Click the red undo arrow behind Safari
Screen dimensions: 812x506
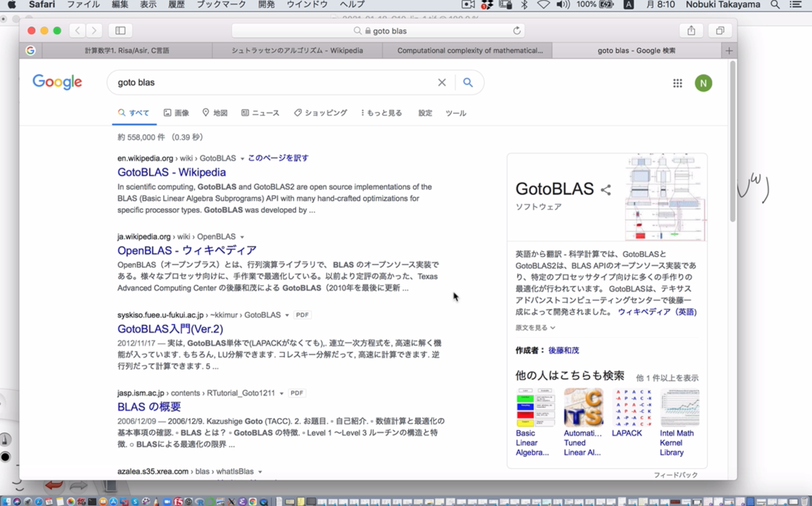pyautogui.click(x=54, y=485)
